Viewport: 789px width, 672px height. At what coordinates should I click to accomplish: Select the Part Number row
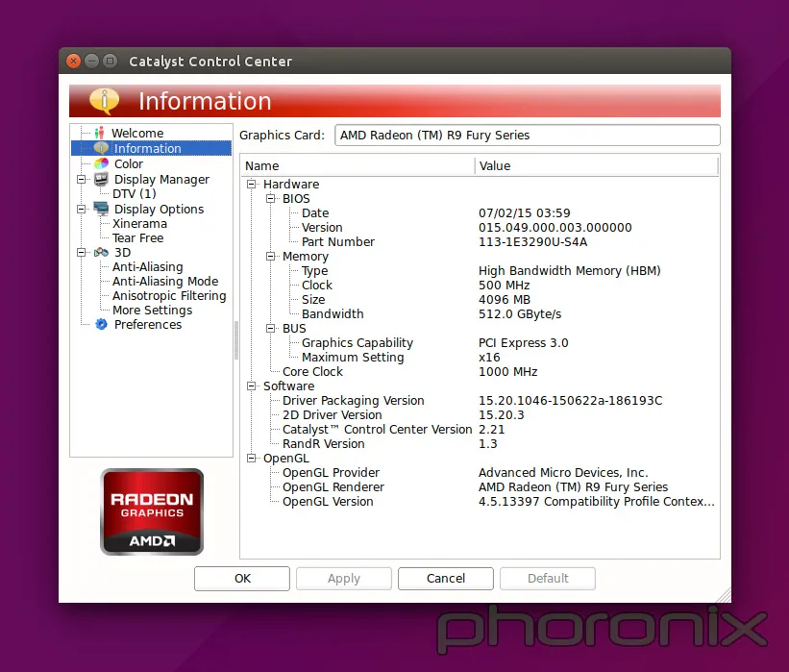pos(481,241)
